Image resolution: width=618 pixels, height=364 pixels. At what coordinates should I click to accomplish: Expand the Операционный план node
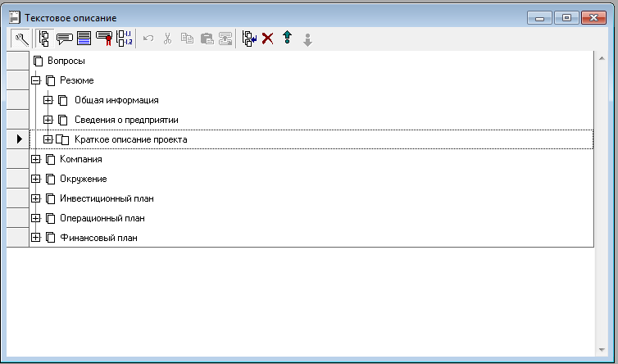36,218
